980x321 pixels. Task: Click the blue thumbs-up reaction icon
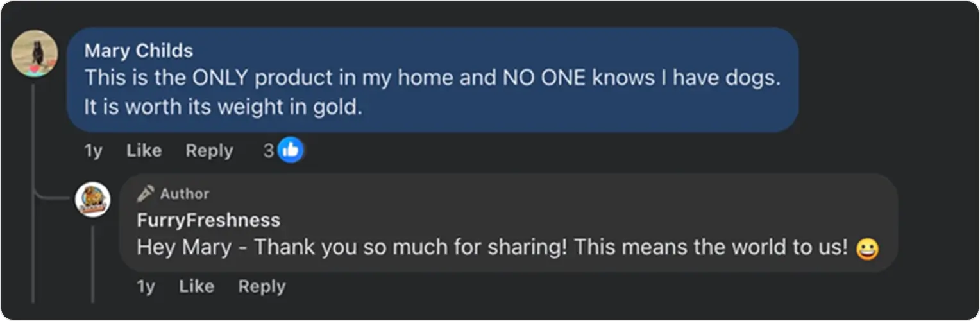point(291,151)
